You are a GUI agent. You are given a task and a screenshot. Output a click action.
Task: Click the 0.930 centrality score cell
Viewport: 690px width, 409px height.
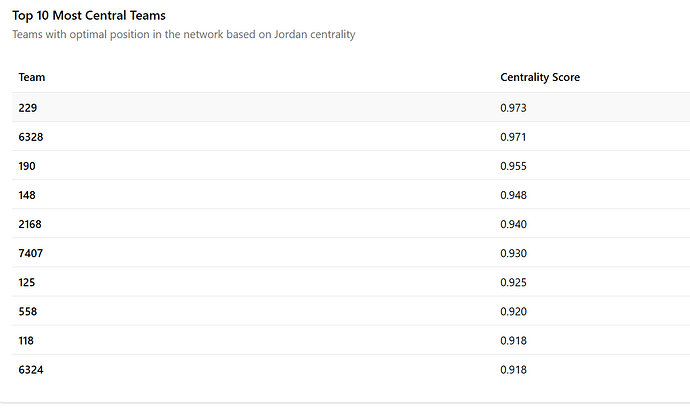tap(513, 253)
